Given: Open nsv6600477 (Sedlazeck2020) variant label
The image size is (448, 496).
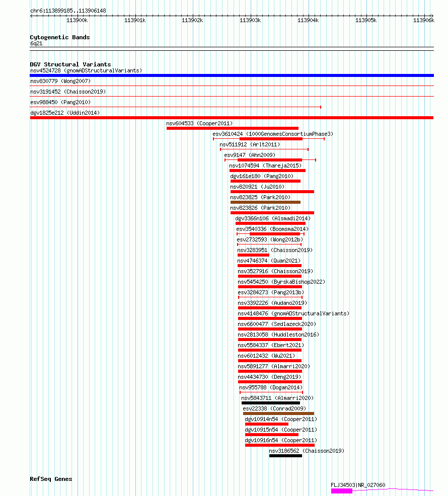Looking at the screenshot, I should [x=277, y=324].
